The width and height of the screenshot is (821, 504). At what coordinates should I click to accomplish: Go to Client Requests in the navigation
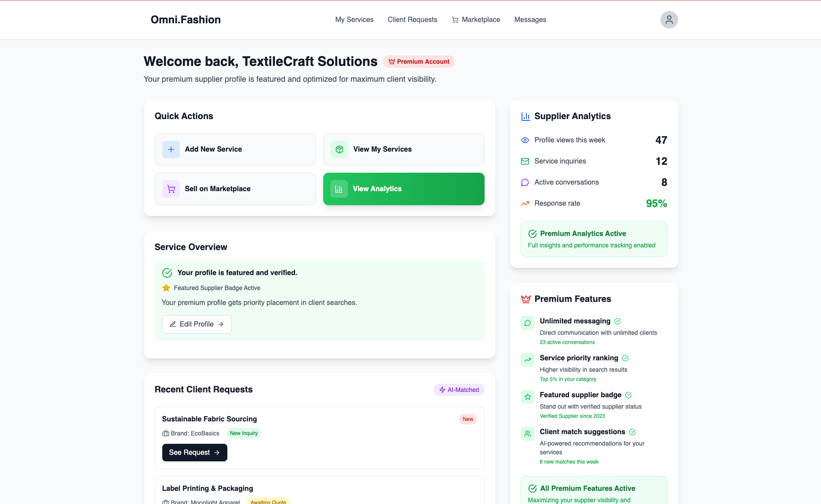[412, 20]
